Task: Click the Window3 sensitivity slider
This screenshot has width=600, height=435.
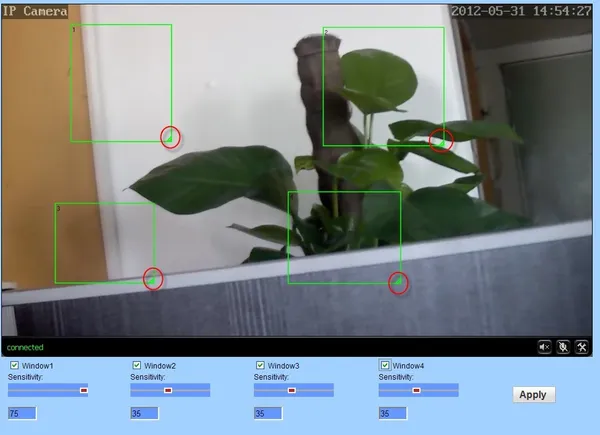Action: pyautogui.click(x=294, y=390)
